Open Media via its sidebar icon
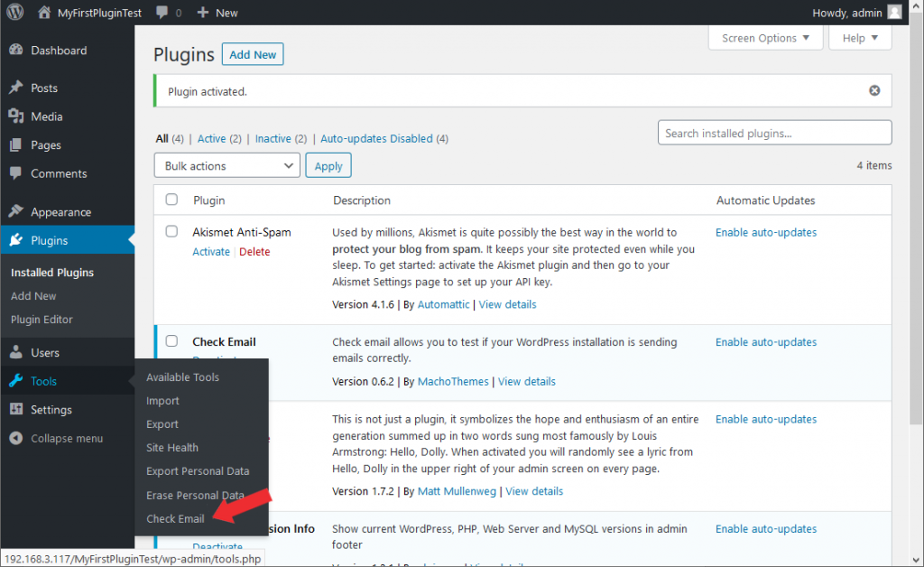Screen dimensions: 924x567 pyautogui.click(x=15, y=116)
